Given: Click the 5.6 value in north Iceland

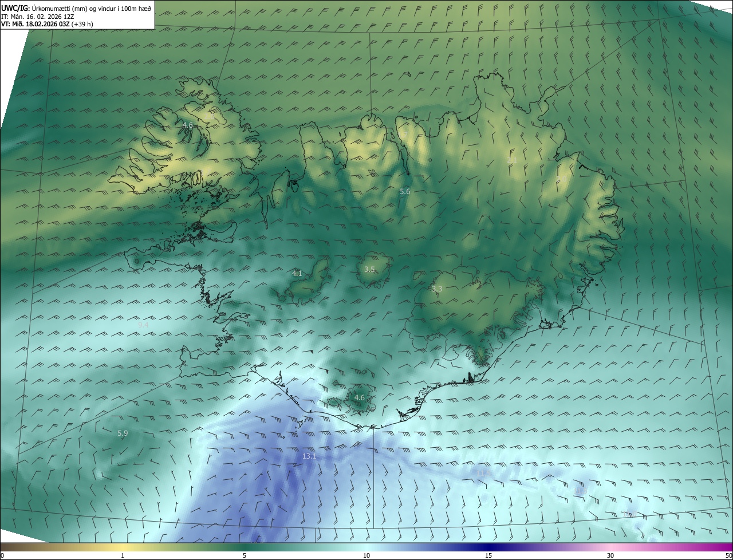Looking at the screenshot, I should coord(405,192).
